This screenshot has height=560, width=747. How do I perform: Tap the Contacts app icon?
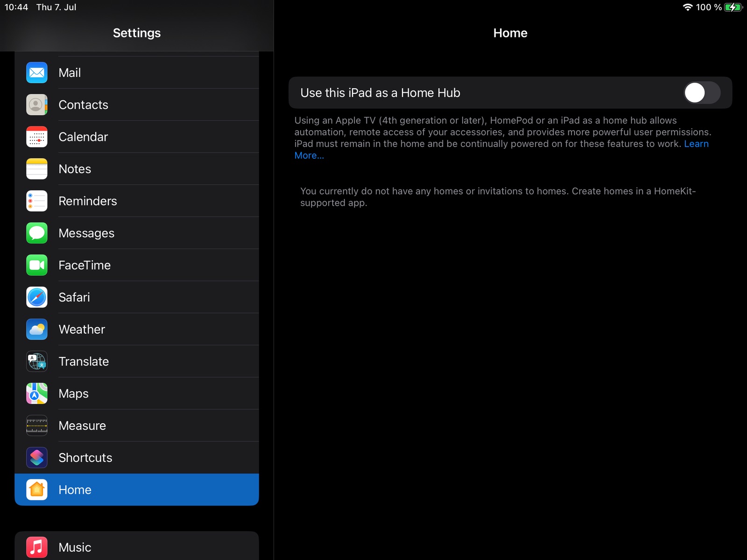tap(37, 105)
